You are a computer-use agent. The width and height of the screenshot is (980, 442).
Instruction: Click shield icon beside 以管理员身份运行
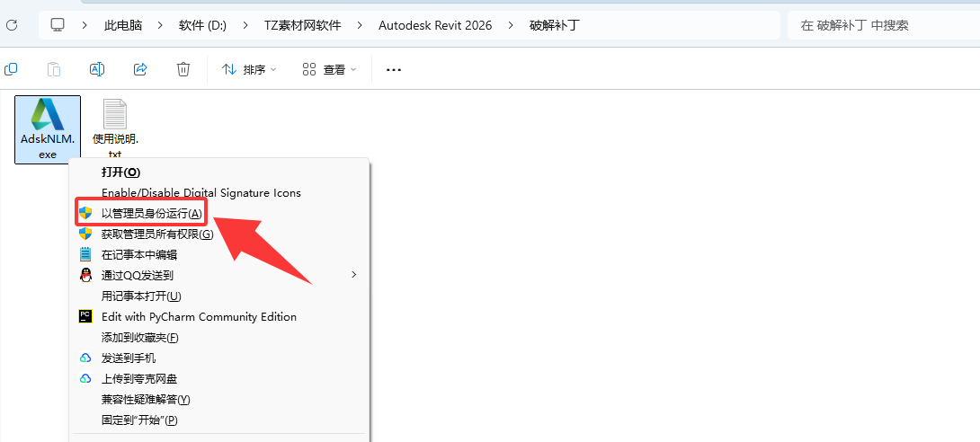tap(85, 213)
